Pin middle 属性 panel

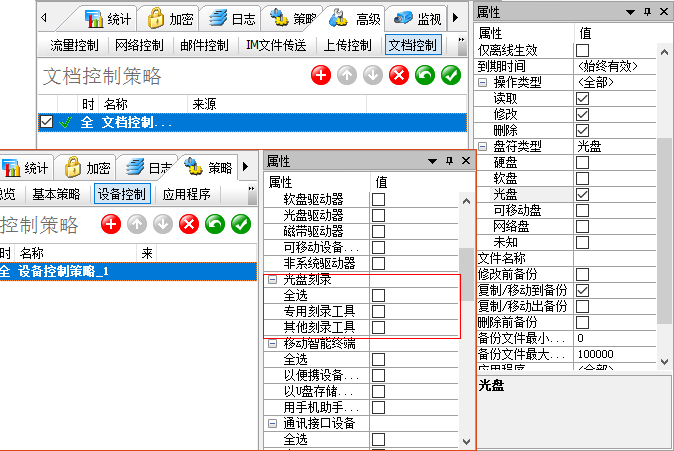click(449, 161)
